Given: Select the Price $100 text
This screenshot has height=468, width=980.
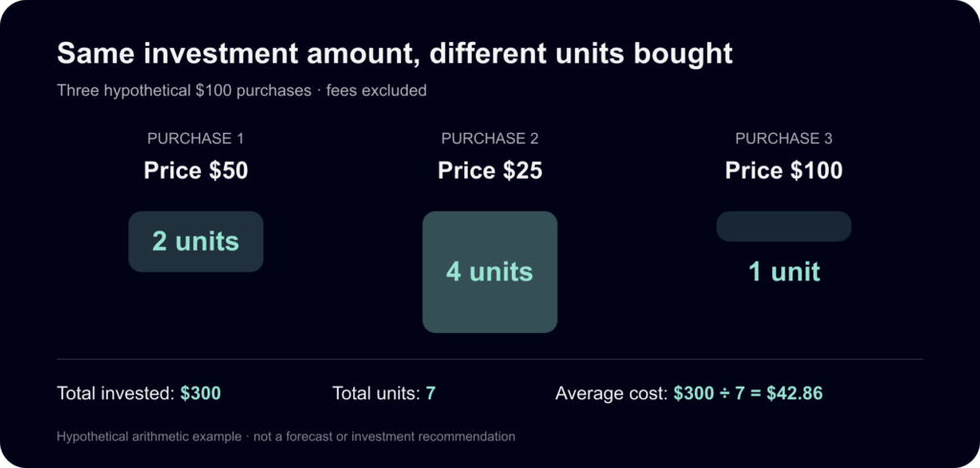Looking at the screenshot, I should (x=784, y=170).
